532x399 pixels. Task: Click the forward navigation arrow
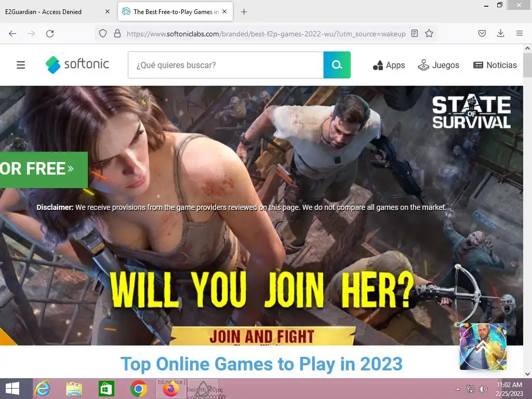(31, 34)
